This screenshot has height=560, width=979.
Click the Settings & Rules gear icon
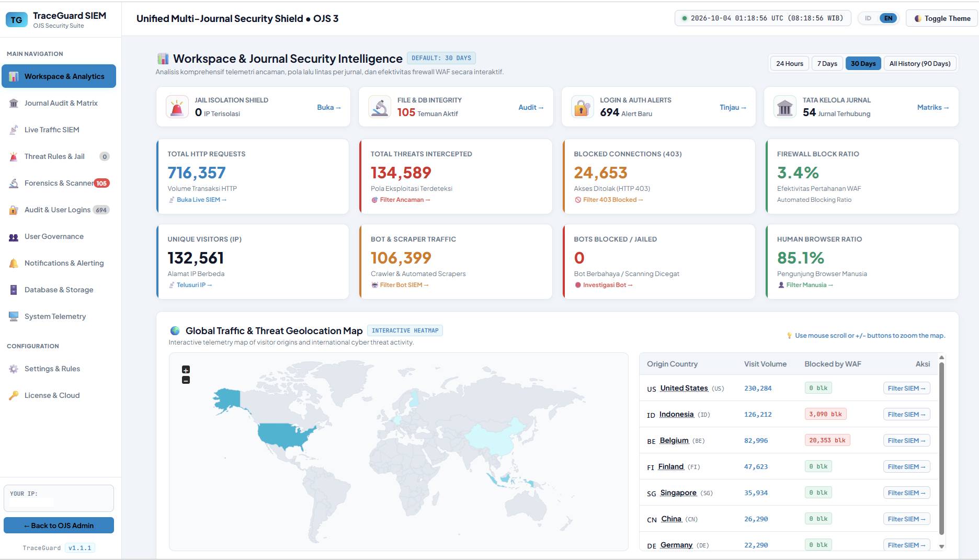point(14,369)
